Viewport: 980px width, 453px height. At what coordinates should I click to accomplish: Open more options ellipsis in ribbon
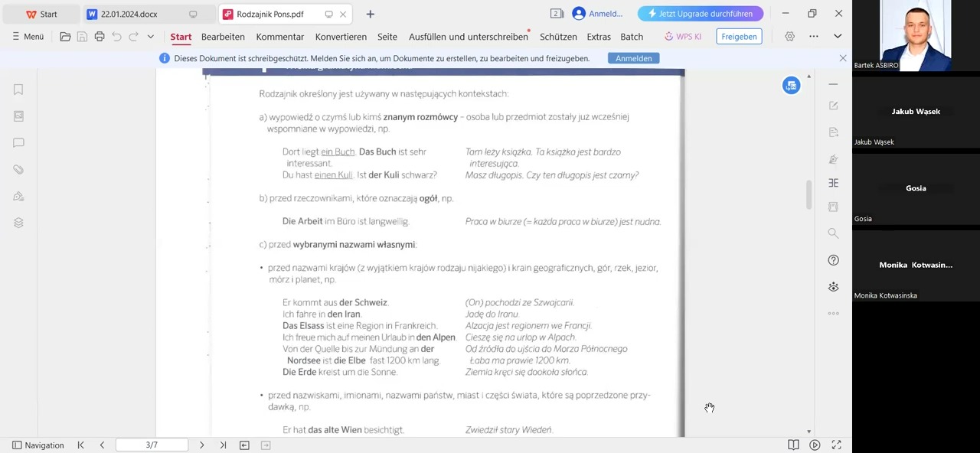pyautogui.click(x=813, y=37)
